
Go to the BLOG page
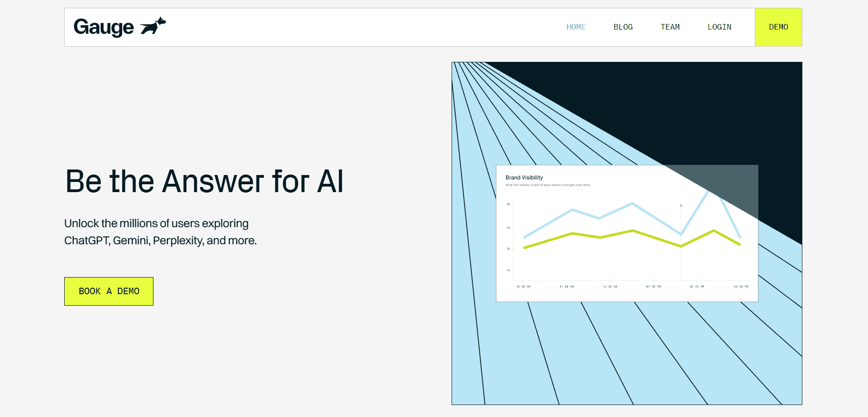click(623, 27)
